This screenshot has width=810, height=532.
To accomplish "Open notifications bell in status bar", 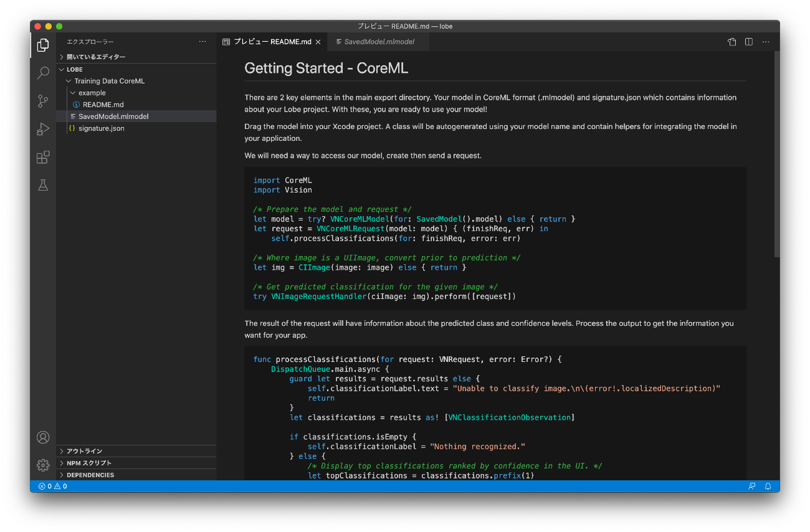I will (768, 487).
